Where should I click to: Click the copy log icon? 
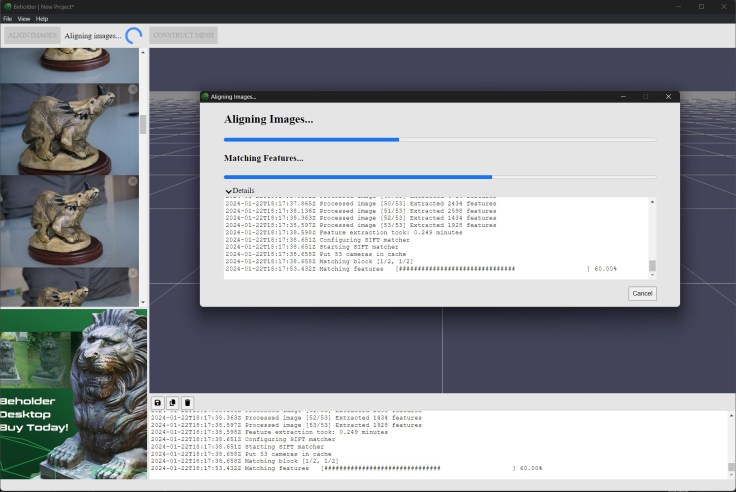(x=172, y=402)
